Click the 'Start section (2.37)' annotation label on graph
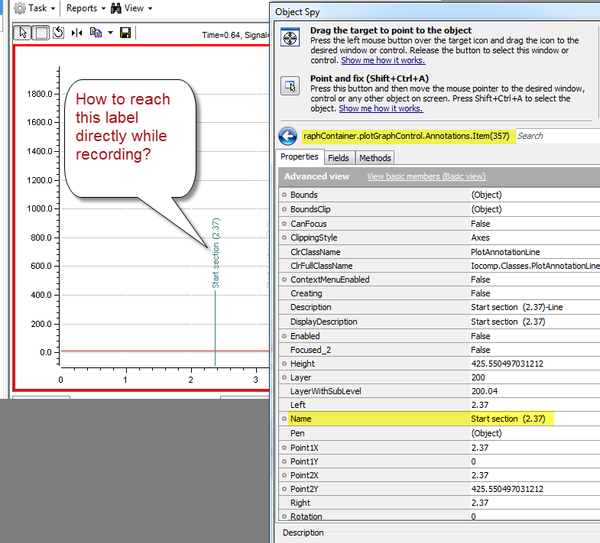 click(215, 253)
